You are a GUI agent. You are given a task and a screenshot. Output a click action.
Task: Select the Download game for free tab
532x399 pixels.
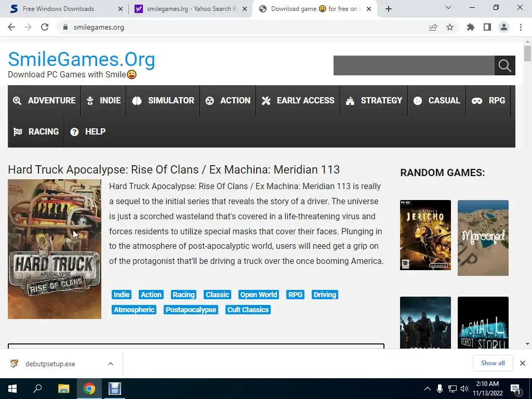tap(314, 9)
